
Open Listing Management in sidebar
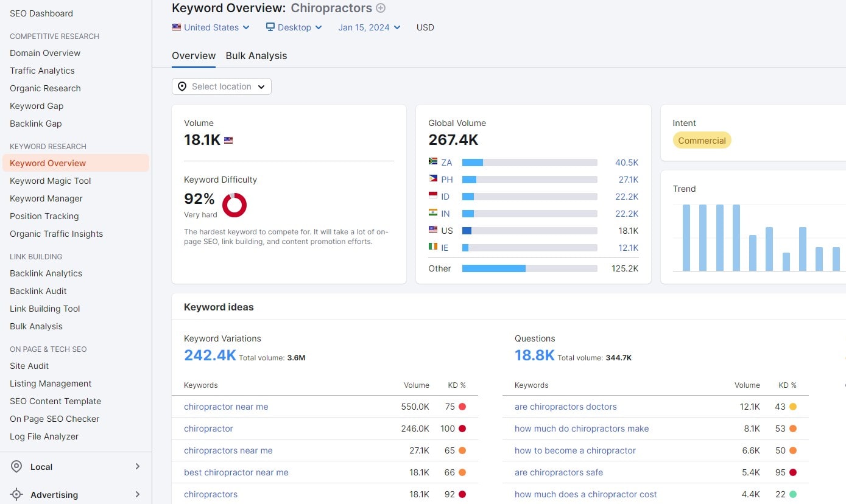(51, 383)
